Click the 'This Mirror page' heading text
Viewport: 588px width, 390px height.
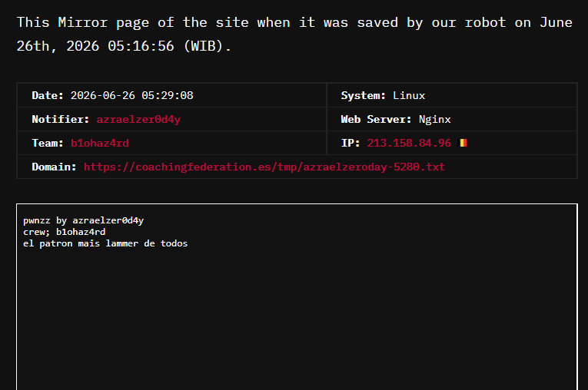click(x=294, y=34)
